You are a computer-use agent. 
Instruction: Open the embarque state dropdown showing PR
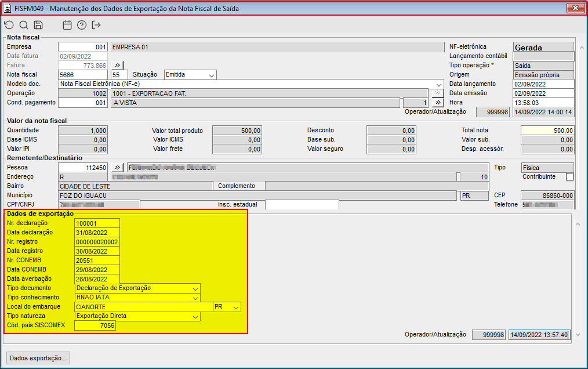click(235, 307)
